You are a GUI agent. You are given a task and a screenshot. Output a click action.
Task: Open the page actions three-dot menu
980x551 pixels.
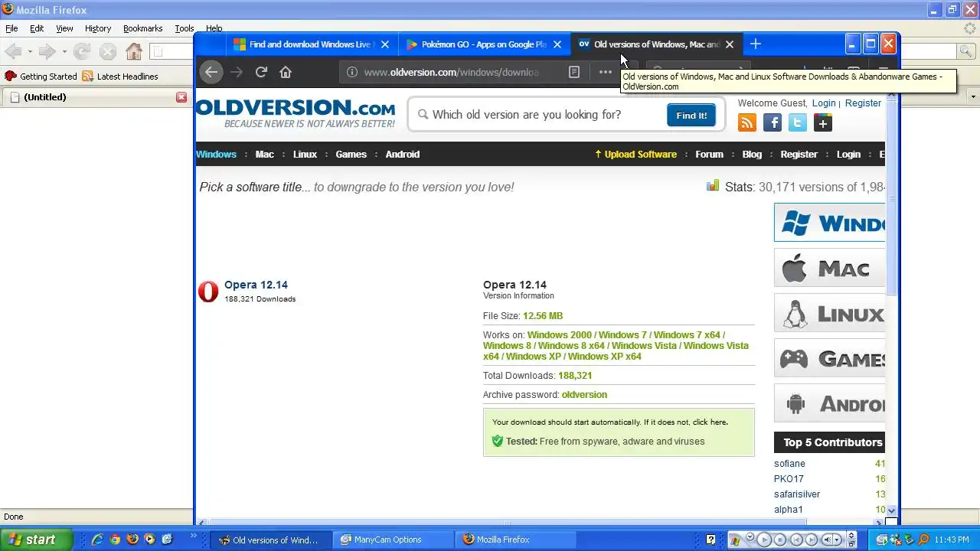click(606, 72)
